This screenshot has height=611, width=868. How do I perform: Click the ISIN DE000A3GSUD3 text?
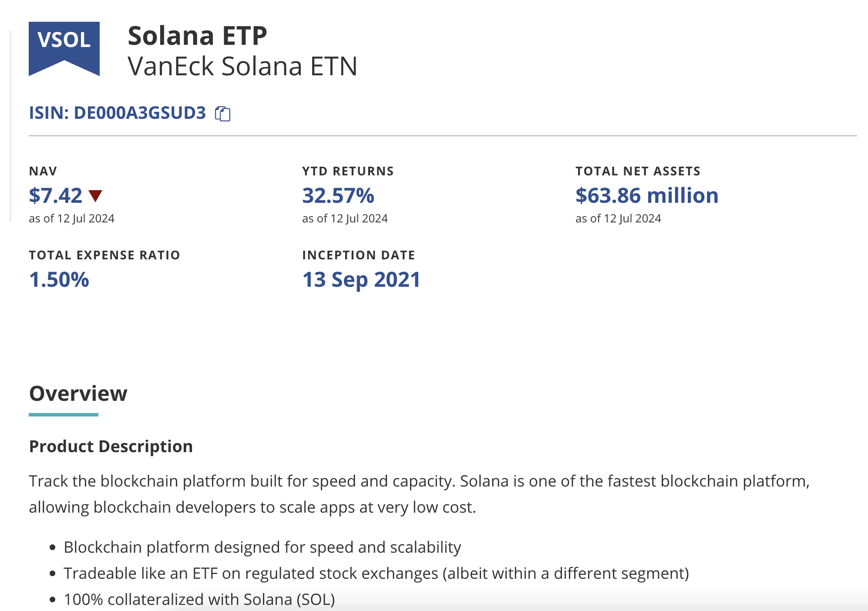tap(117, 113)
